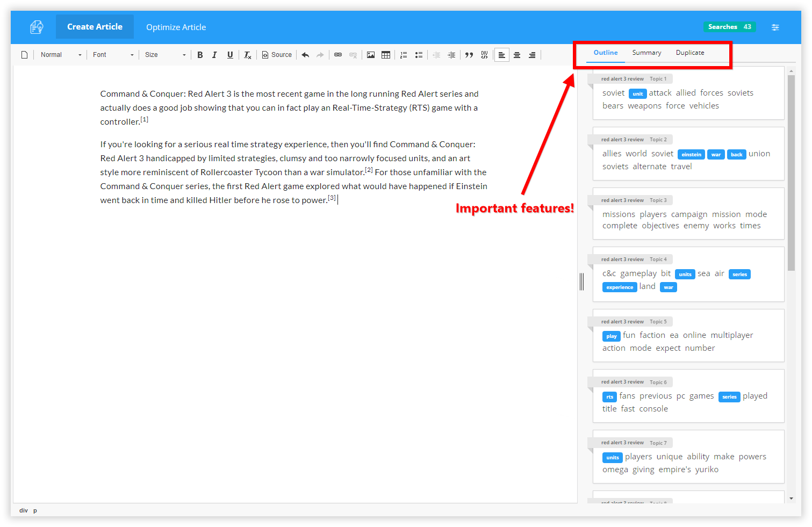Click the 'einstein' keyword tag
Image resolution: width=812 pixels, height=527 pixels.
click(x=692, y=154)
